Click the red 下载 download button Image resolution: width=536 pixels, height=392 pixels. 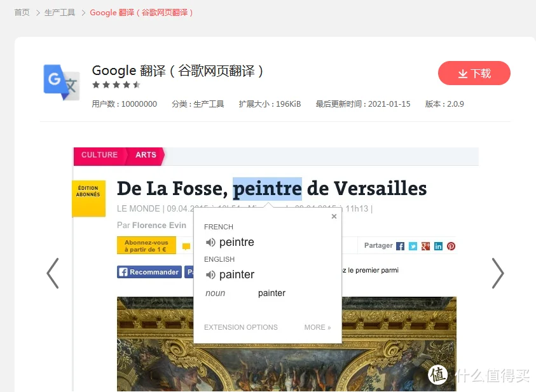[474, 73]
